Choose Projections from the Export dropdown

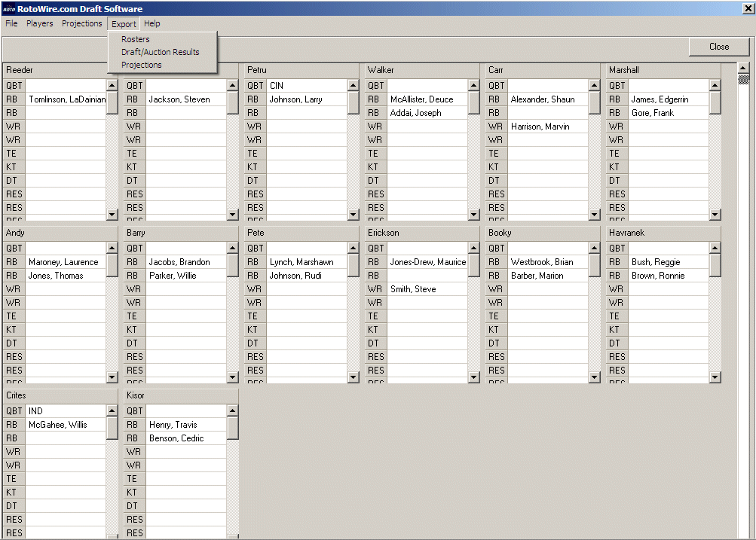[141, 65]
